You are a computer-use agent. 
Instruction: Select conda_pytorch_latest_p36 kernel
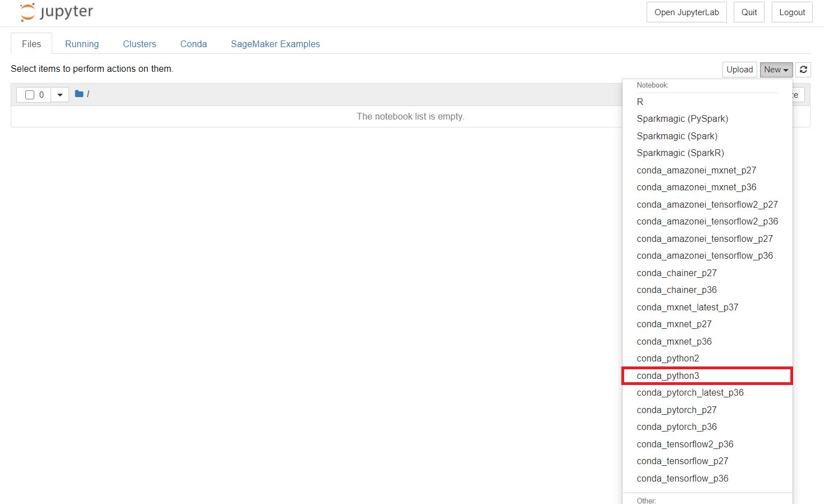[707, 393]
